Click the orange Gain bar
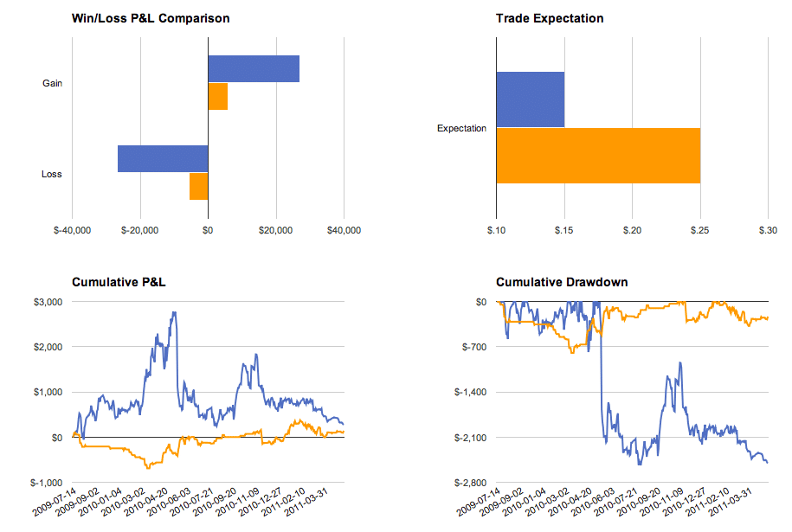Image resolution: width=792 pixels, height=532 pixels. (x=218, y=96)
